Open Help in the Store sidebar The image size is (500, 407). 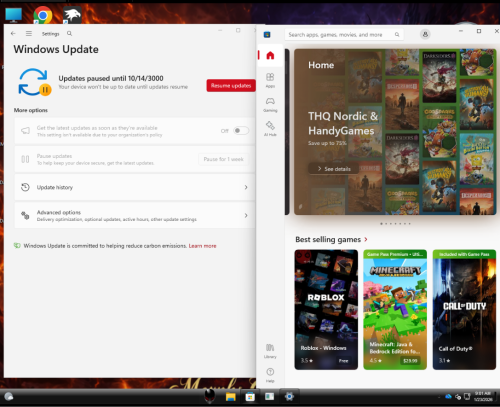[x=270, y=375]
